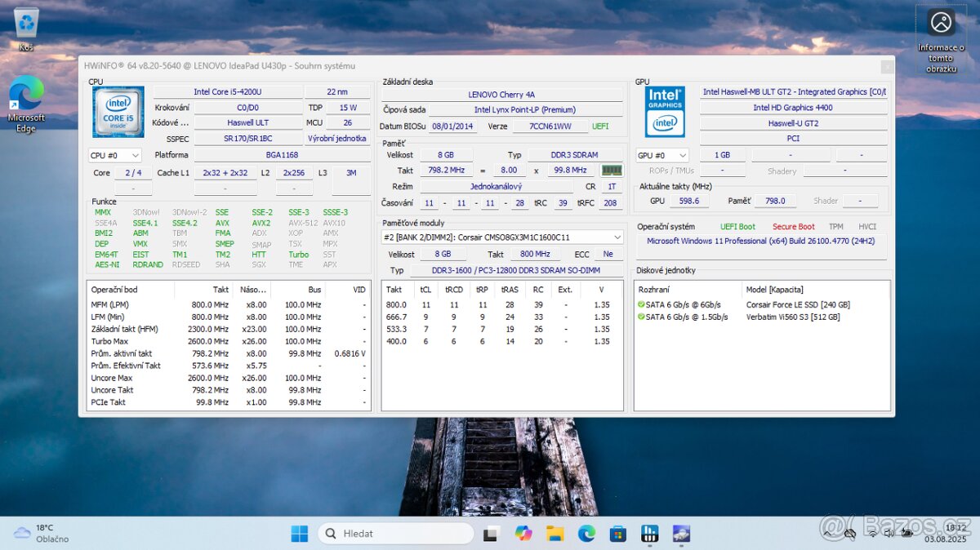Click the UEFI badge next to BIOS version
The height and width of the screenshot is (550, 980).
point(602,126)
